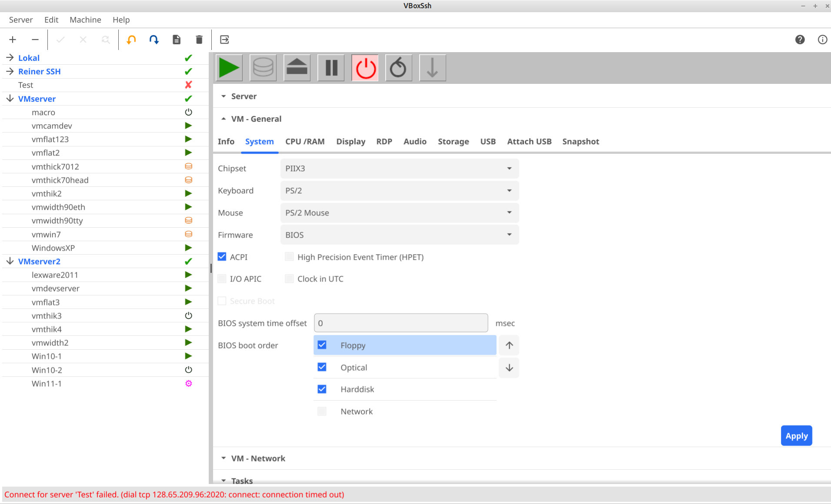Click the saved-state icon beside vmthick7012
This screenshot has height=504, width=831.
188,166
